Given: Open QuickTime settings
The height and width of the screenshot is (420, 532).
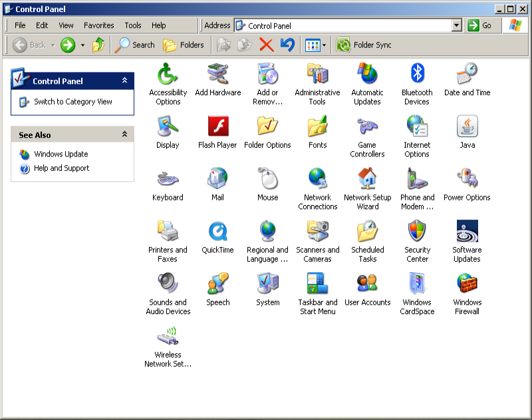Looking at the screenshot, I should [x=217, y=237].
